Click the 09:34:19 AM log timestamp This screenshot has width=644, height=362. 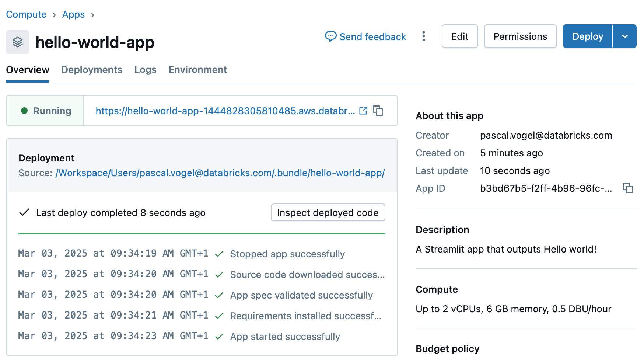coord(113,253)
